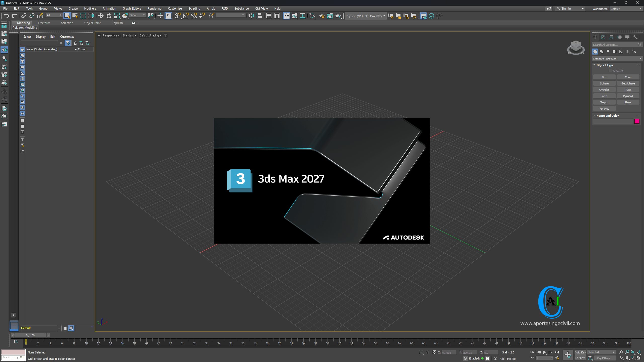The image size is (644, 362).
Task: Enable the AutoGrid checkbox
Action: (610, 71)
